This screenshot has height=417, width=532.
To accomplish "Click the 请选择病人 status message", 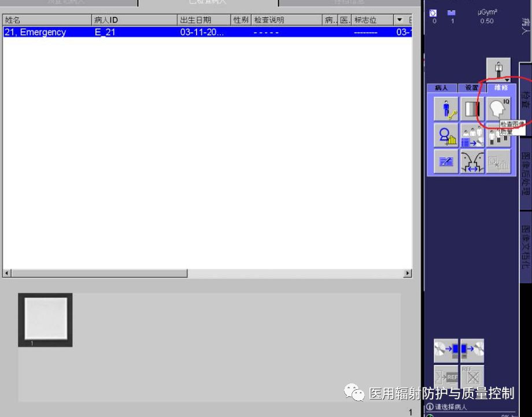I will coord(451,407).
